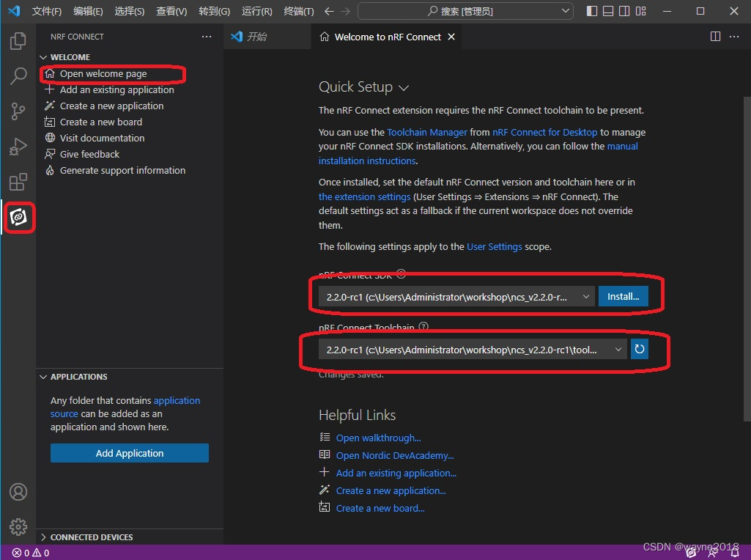751x560 pixels.
Task: Click Open walkthrough... link
Action: [378, 438]
